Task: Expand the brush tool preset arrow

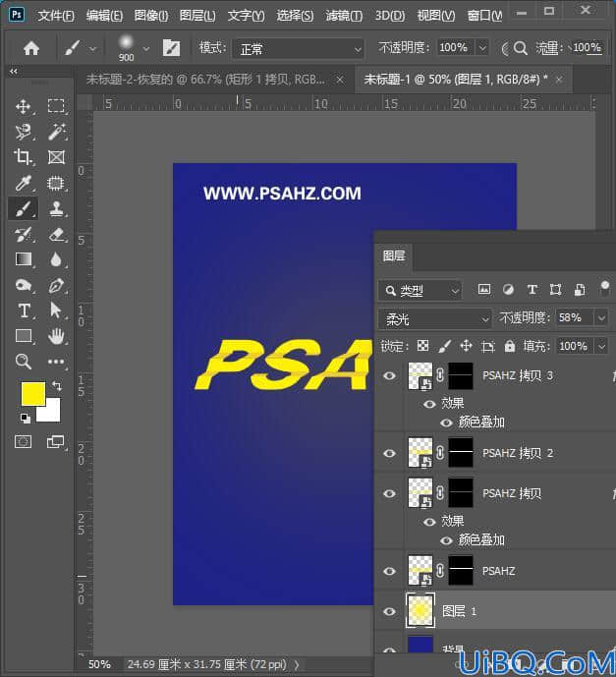Action: pyautogui.click(x=92, y=49)
